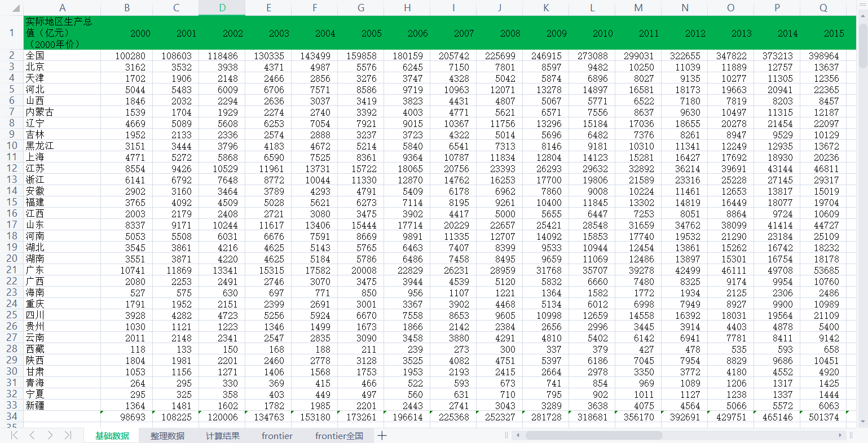Image resolution: width=868 pixels, height=443 pixels.
Task: Select the year 2000 header cell
Action: [127, 33]
